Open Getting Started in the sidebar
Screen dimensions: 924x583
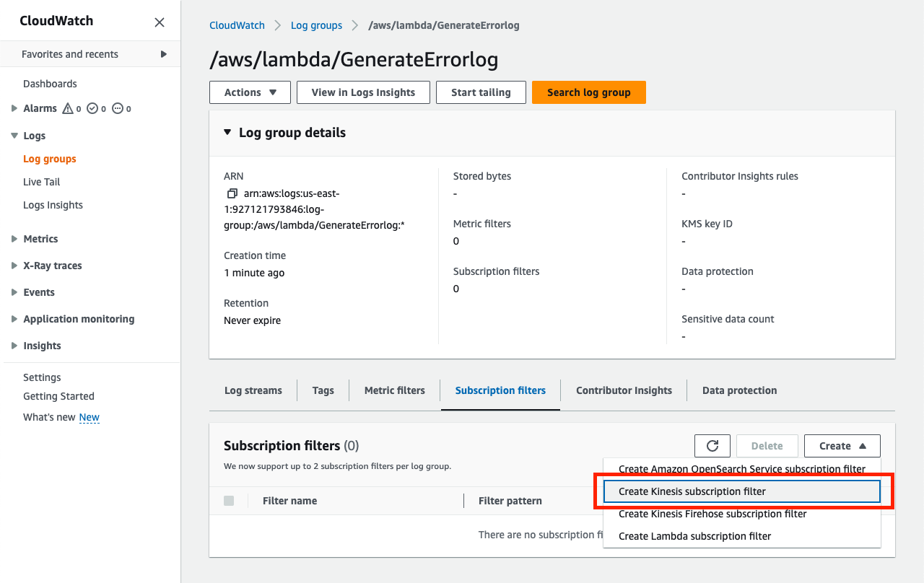coord(58,396)
